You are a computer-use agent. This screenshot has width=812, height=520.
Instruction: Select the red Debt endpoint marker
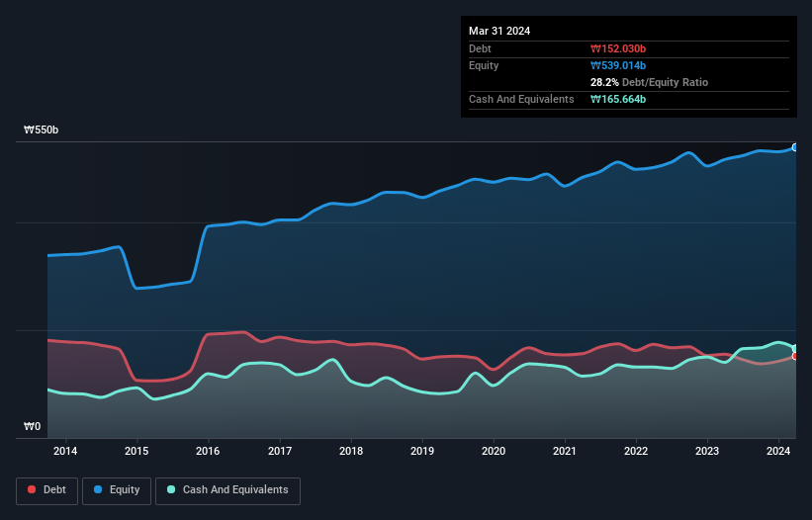coord(795,356)
